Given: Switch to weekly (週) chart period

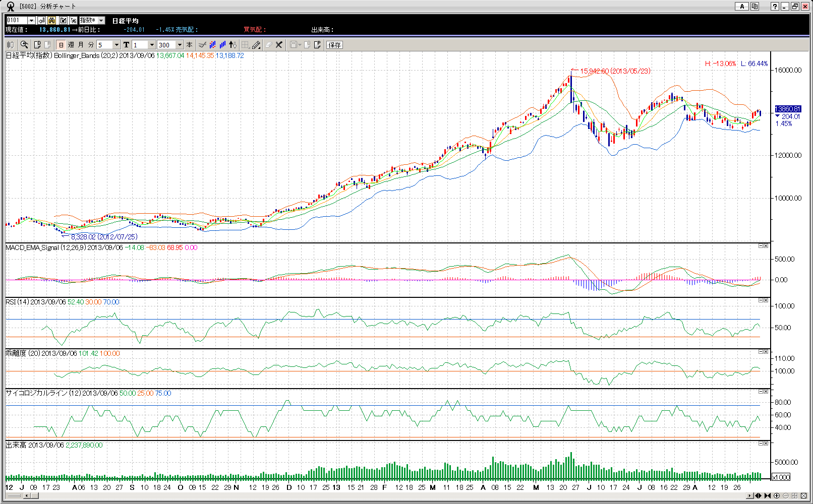Looking at the screenshot, I should coord(71,45).
